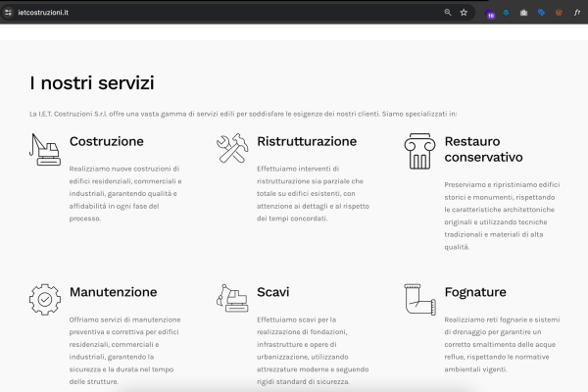The width and height of the screenshot is (588, 392).
Task: Open the site information icon left of URL
Action: click(x=9, y=13)
